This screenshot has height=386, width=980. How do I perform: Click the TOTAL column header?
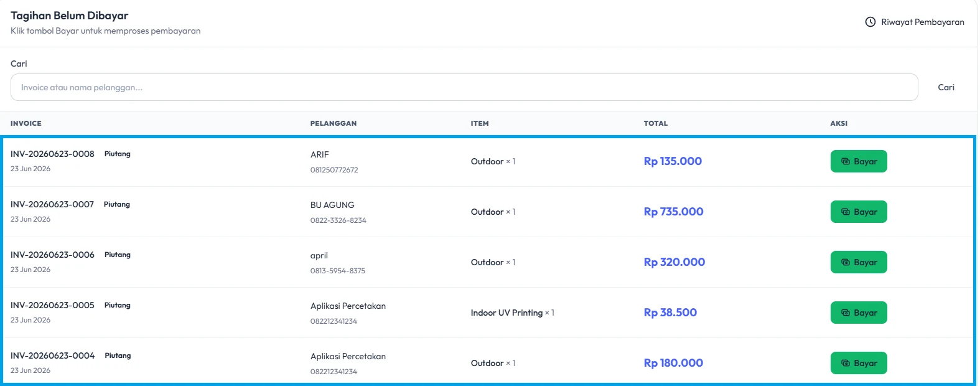656,123
